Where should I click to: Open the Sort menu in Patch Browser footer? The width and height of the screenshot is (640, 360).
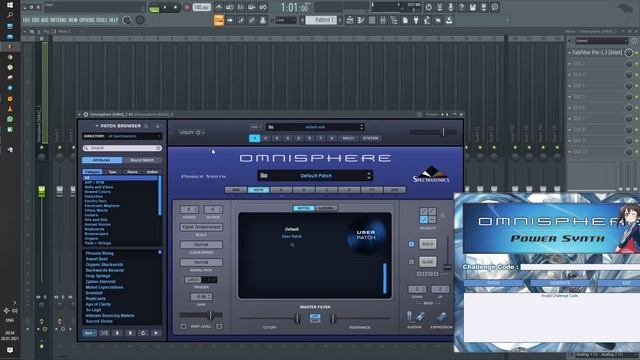click(x=89, y=333)
